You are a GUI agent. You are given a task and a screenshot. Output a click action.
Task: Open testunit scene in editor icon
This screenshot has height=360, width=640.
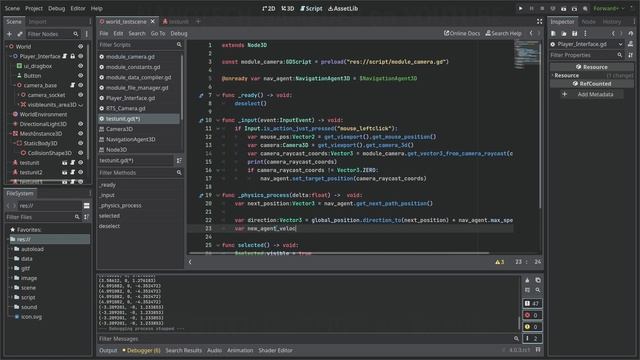pyautogui.click(x=64, y=162)
